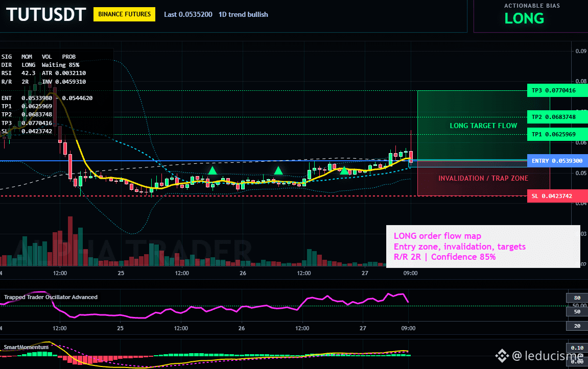The height and width of the screenshot is (369, 588).
Task: Click the table's SL 0.0423742 row
Action: click(27, 131)
